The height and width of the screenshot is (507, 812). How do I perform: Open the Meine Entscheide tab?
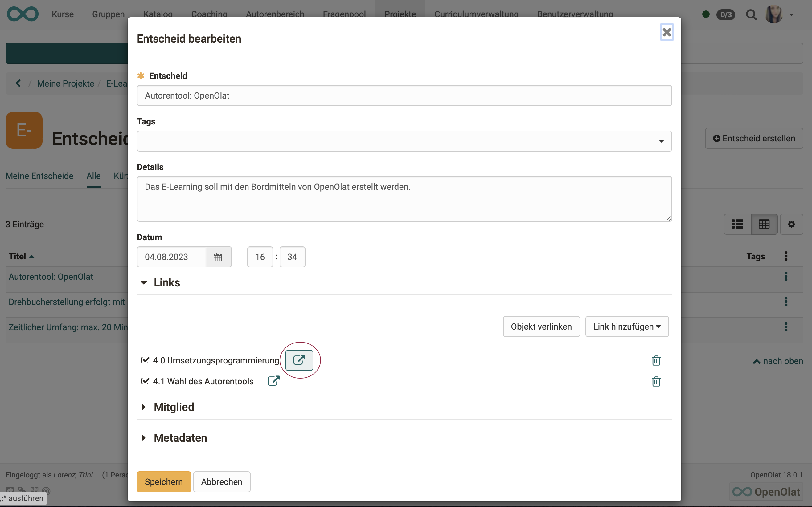39,176
